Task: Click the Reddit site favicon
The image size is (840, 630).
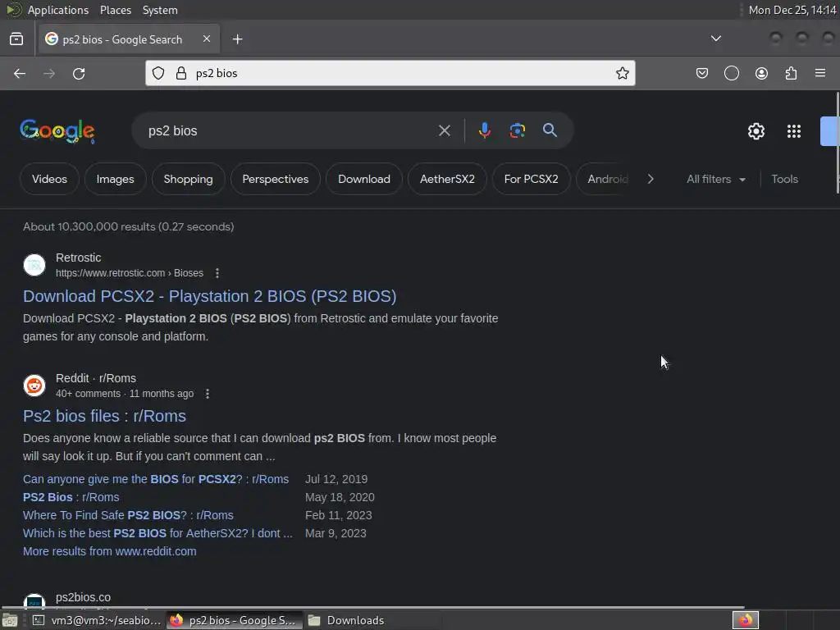Action: [x=34, y=386]
